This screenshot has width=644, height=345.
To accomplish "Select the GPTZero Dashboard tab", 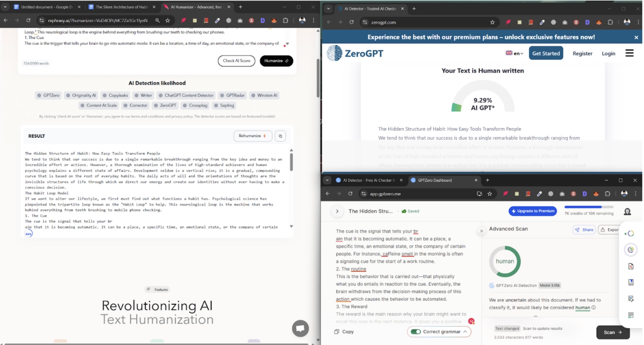I will click(x=445, y=180).
